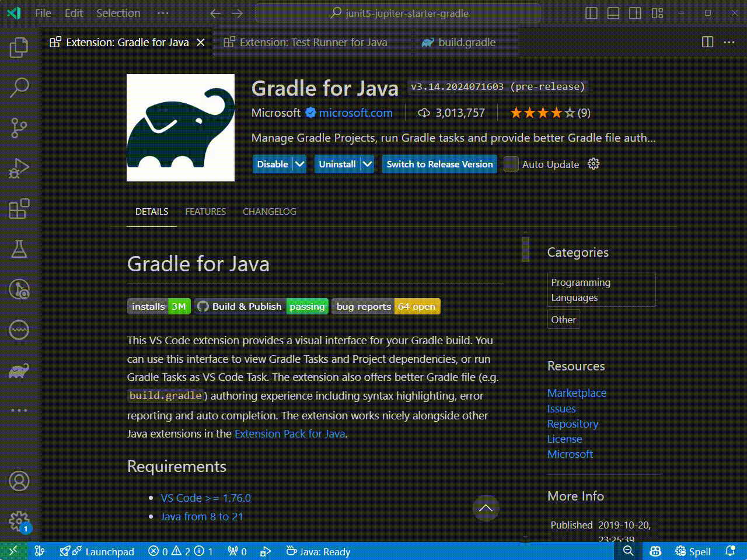
Task: Enable Auto Update for the extension
Action: (511, 164)
